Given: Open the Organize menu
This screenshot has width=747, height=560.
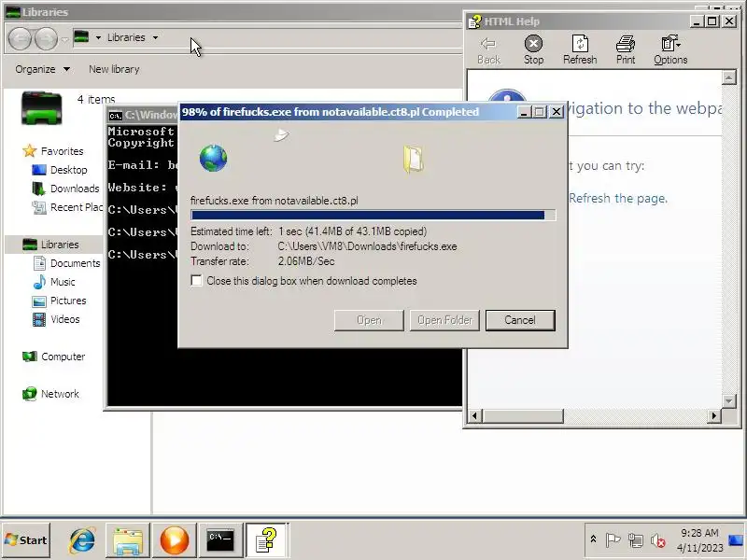Looking at the screenshot, I should pyautogui.click(x=42, y=69).
